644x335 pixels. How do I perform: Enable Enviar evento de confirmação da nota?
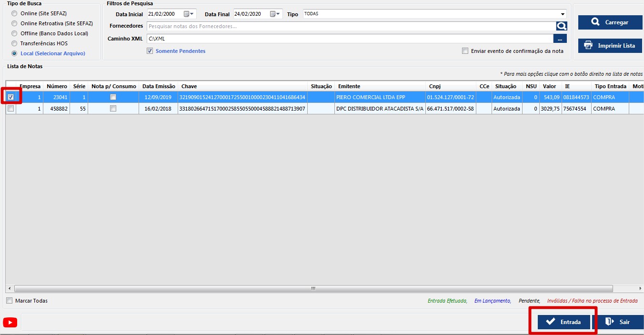(x=465, y=51)
